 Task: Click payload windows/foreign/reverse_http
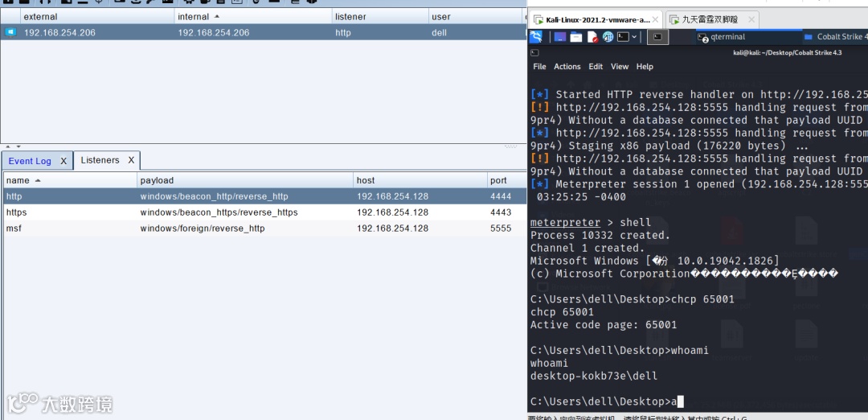(202, 229)
